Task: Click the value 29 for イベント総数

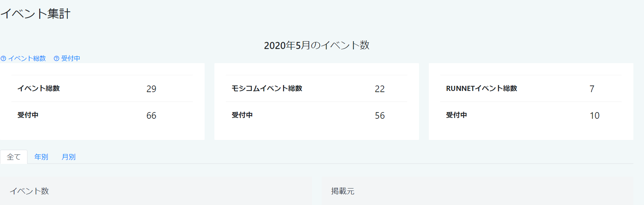Action: tap(151, 89)
